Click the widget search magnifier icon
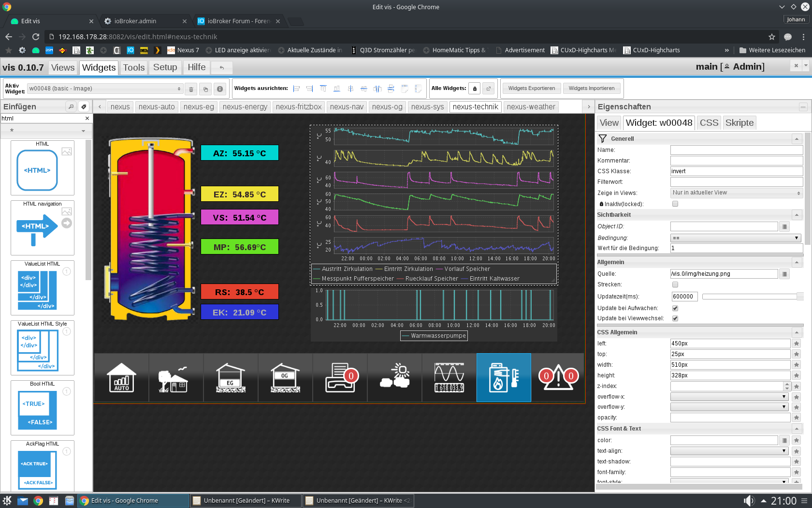 click(71, 106)
